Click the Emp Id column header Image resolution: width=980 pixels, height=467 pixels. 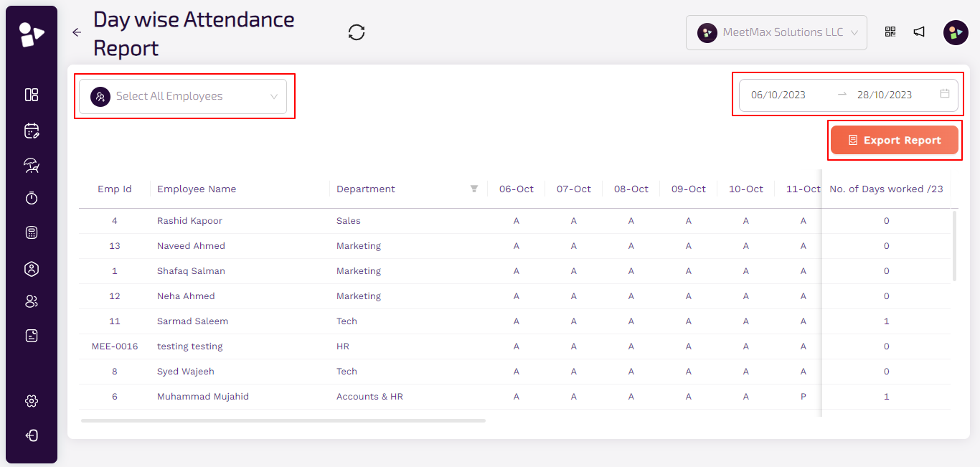(x=115, y=189)
